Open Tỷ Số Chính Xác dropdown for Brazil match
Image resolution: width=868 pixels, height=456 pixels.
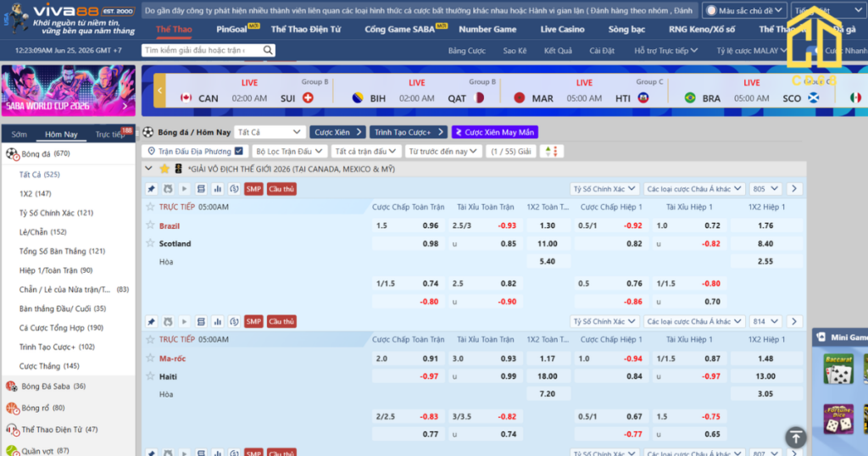tap(604, 189)
